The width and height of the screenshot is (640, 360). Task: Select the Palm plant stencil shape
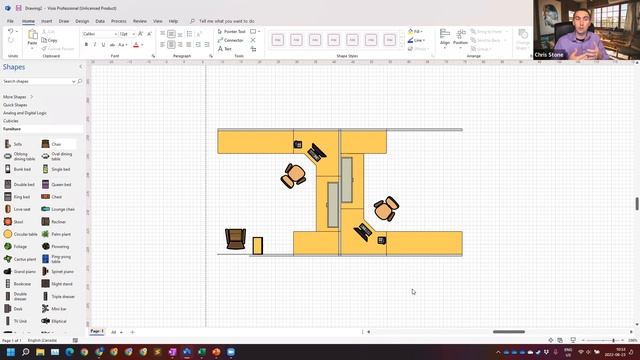[56, 234]
